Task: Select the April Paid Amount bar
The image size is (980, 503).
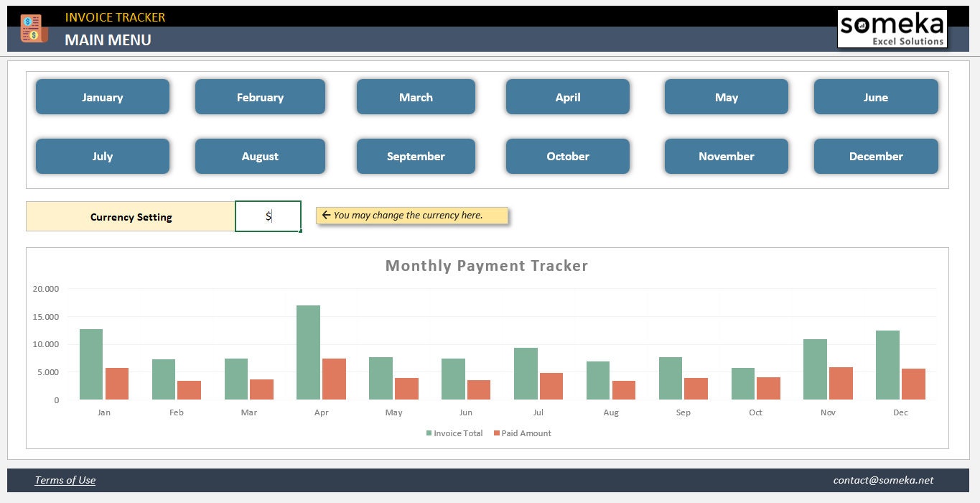Action: (334, 379)
